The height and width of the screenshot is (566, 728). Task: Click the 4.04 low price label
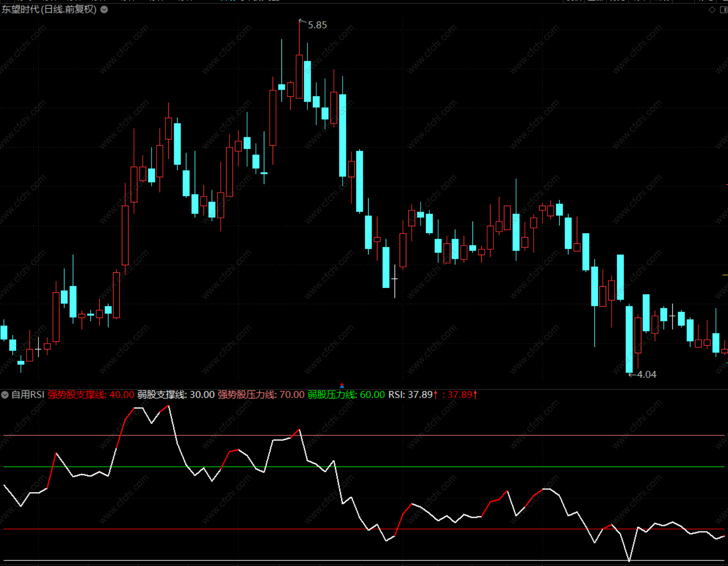coord(646,375)
